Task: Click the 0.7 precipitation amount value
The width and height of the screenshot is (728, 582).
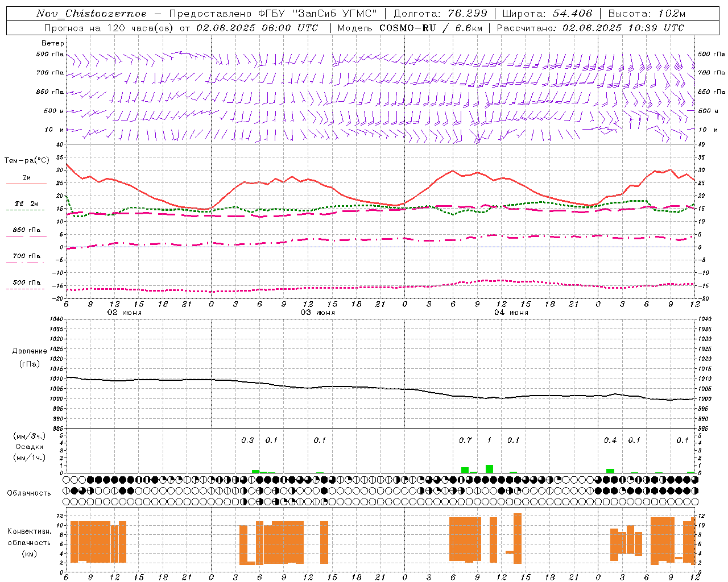Action: 465,440
